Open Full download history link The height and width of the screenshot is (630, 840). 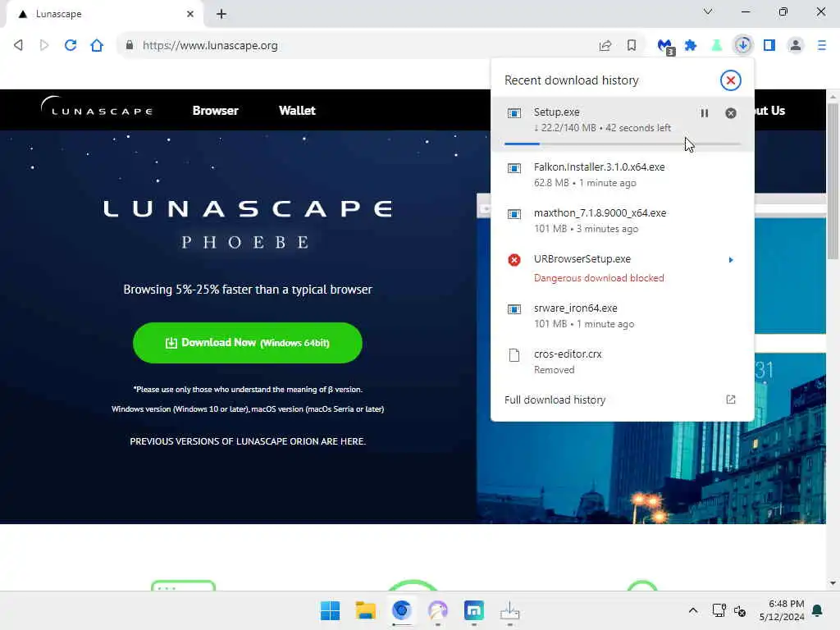[x=555, y=400]
